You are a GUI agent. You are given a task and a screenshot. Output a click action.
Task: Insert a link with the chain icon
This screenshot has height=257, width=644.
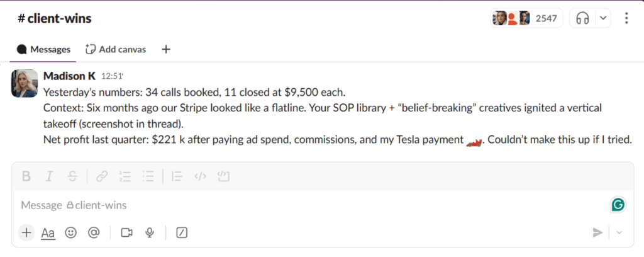pyautogui.click(x=101, y=176)
